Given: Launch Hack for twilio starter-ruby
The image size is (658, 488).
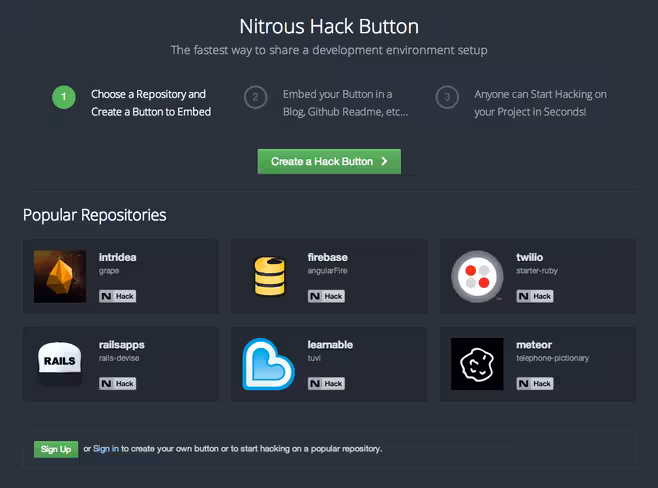Looking at the screenshot, I should (535, 296).
